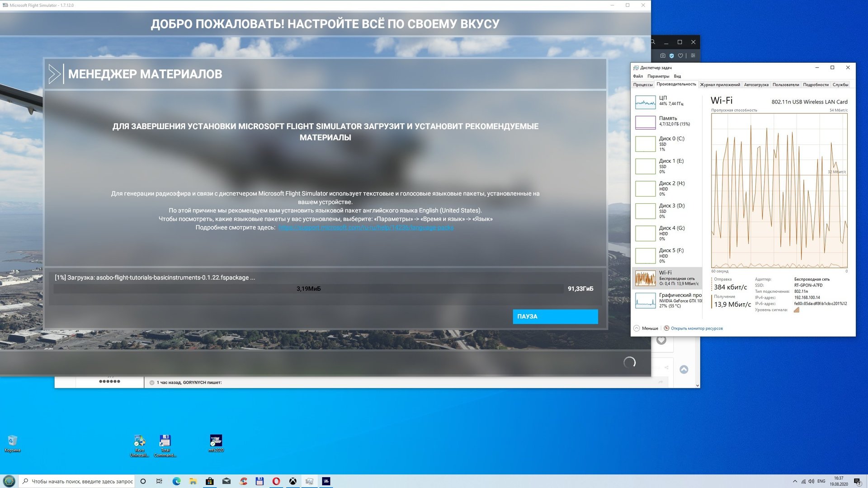Screen dimensions: 868x488
Task: Click the download progress bar
Action: 308,289
